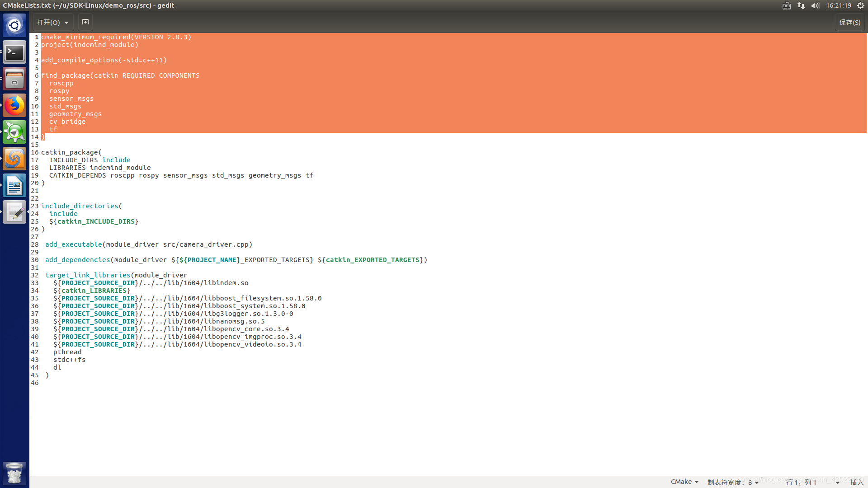The width and height of the screenshot is (868, 488).
Task: Click include_directories( on line 23
Action: (81, 206)
